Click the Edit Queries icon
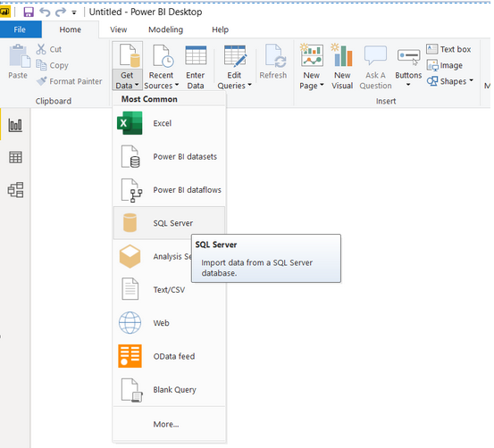The width and height of the screenshot is (494, 448). pos(235,56)
